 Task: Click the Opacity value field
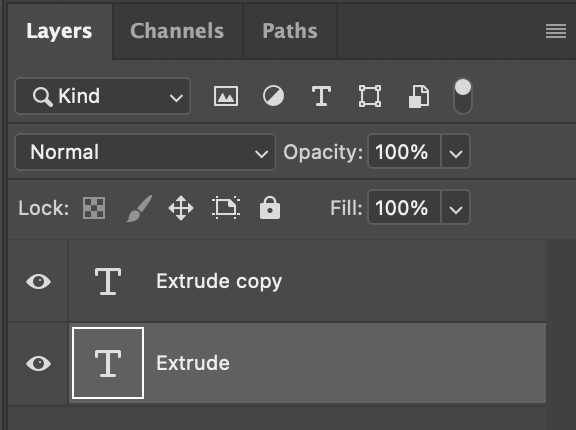(404, 152)
